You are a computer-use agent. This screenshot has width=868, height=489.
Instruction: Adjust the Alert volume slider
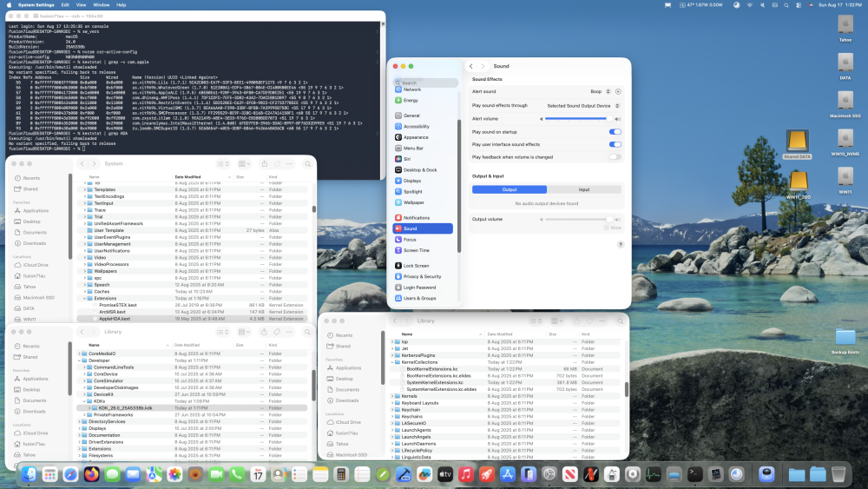pos(578,118)
